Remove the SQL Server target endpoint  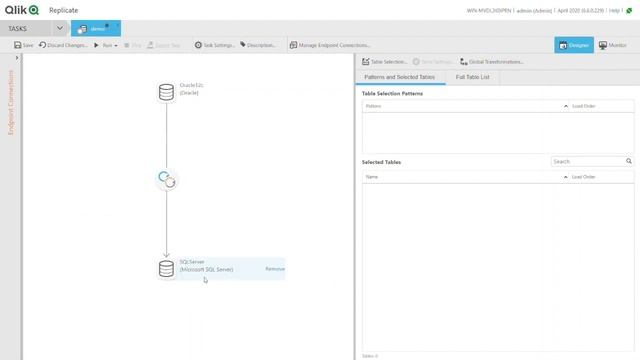(275, 269)
